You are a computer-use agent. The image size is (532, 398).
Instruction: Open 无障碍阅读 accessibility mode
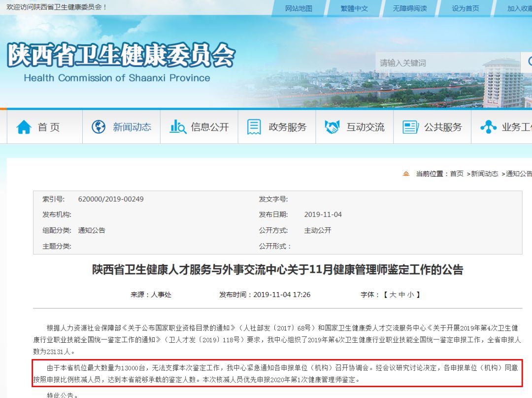[x=410, y=8]
